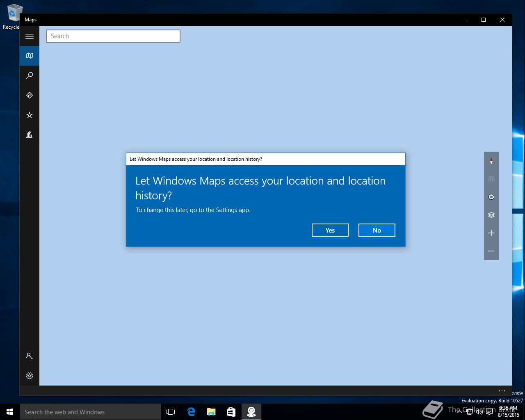Open File Explorer from the taskbar
Screen dimensions: 525x420
tap(211, 412)
